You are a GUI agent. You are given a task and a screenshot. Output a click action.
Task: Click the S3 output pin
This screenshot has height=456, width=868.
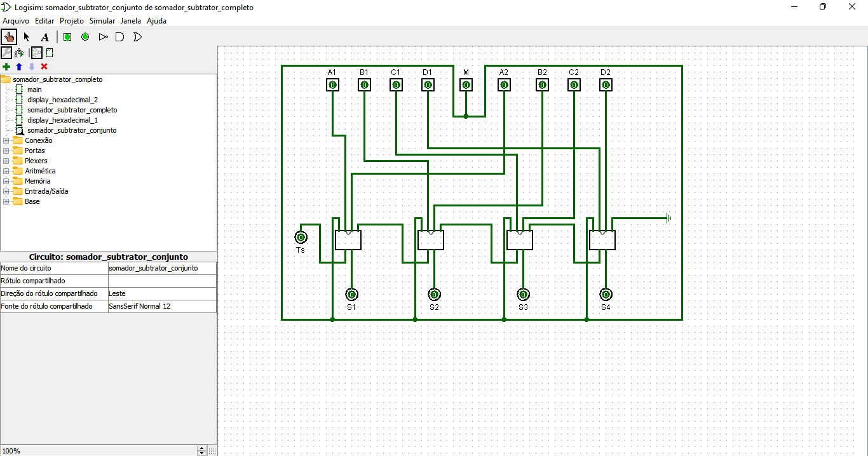(x=523, y=295)
